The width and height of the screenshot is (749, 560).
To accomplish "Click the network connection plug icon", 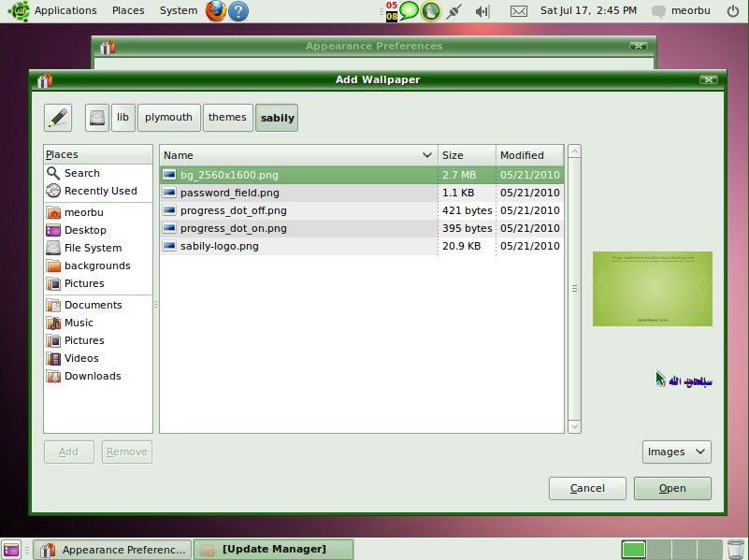I will click(x=454, y=11).
